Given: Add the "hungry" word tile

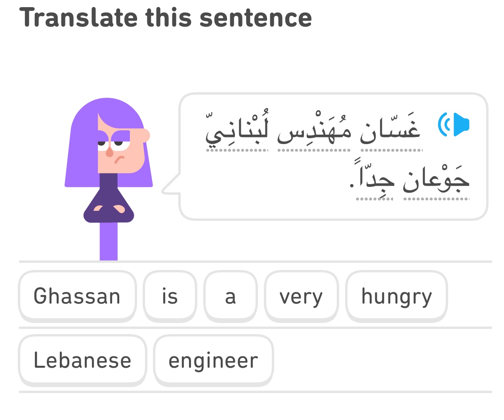Looking at the screenshot, I should pos(396,296).
